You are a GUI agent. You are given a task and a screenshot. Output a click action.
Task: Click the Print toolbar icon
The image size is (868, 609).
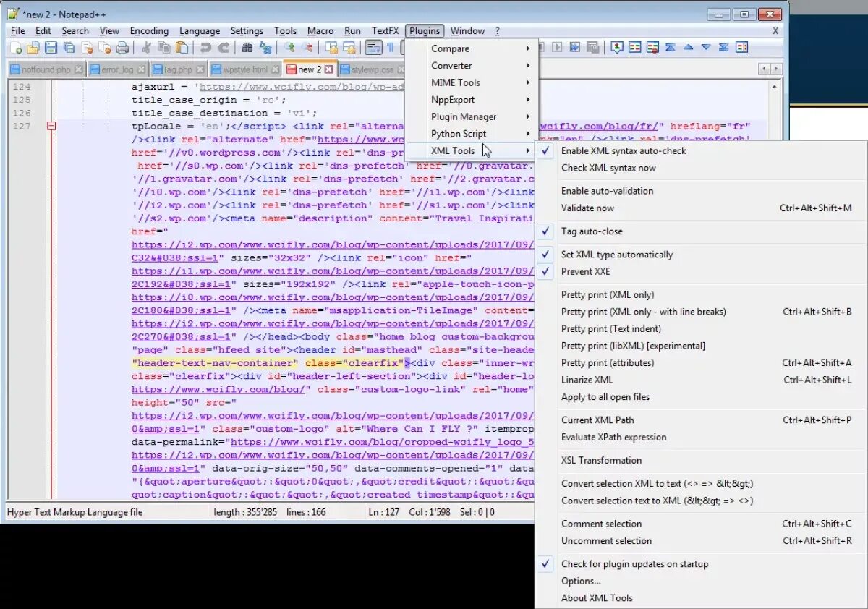point(123,48)
